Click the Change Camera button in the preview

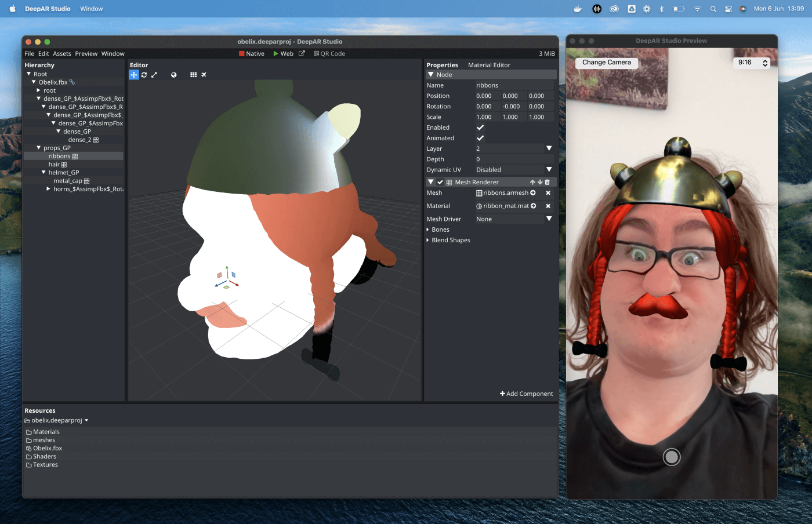tap(606, 62)
